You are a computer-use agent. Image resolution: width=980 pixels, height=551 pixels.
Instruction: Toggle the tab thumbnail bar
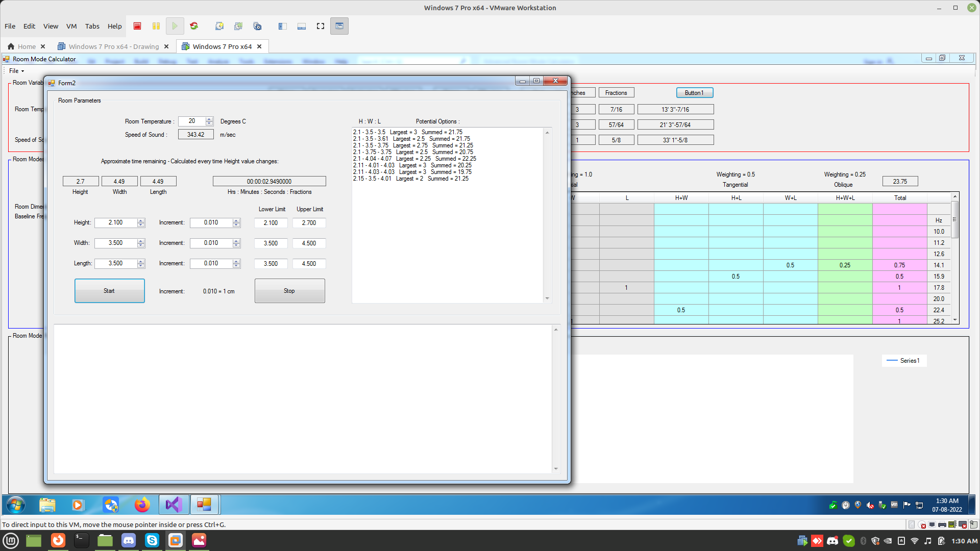click(x=301, y=26)
